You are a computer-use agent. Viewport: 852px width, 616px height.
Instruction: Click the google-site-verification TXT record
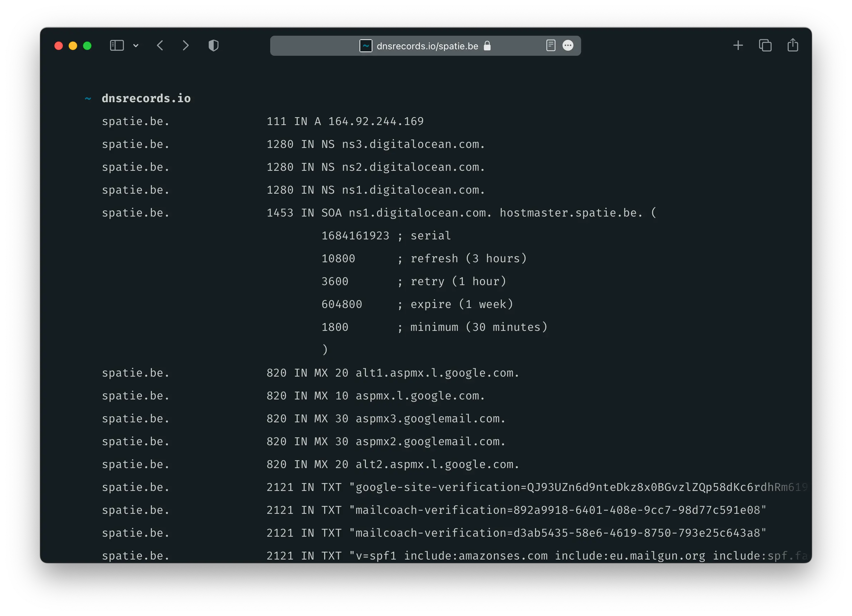click(526, 487)
